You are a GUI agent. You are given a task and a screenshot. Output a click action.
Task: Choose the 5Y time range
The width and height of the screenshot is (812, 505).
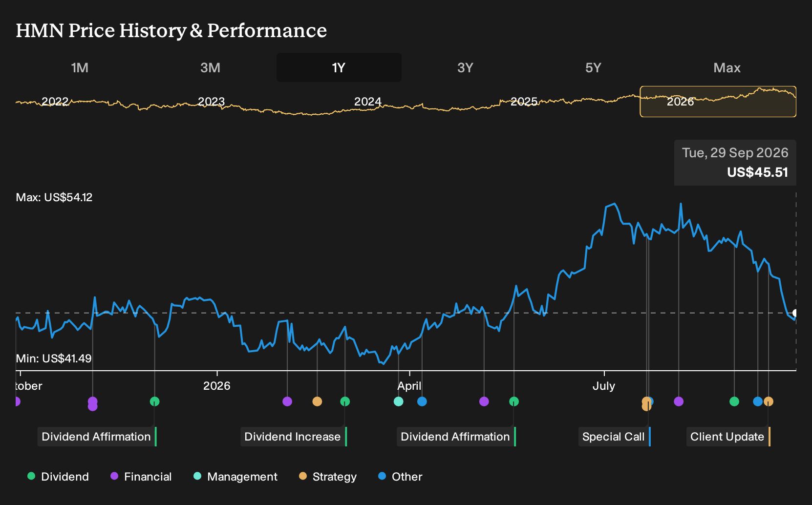(593, 67)
